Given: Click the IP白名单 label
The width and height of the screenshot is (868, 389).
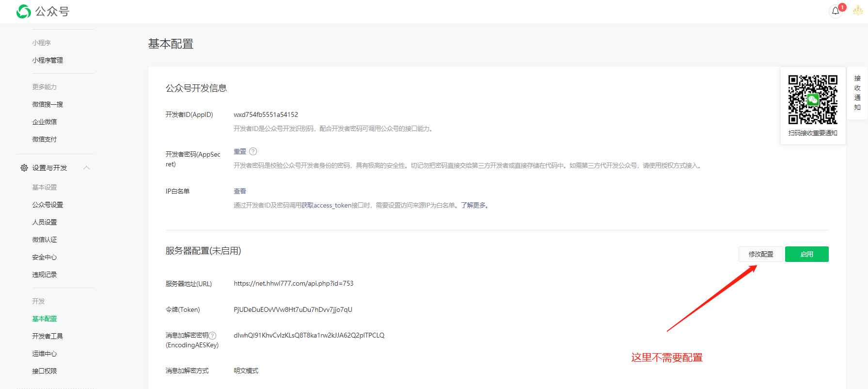Looking at the screenshot, I should pos(177,191).
